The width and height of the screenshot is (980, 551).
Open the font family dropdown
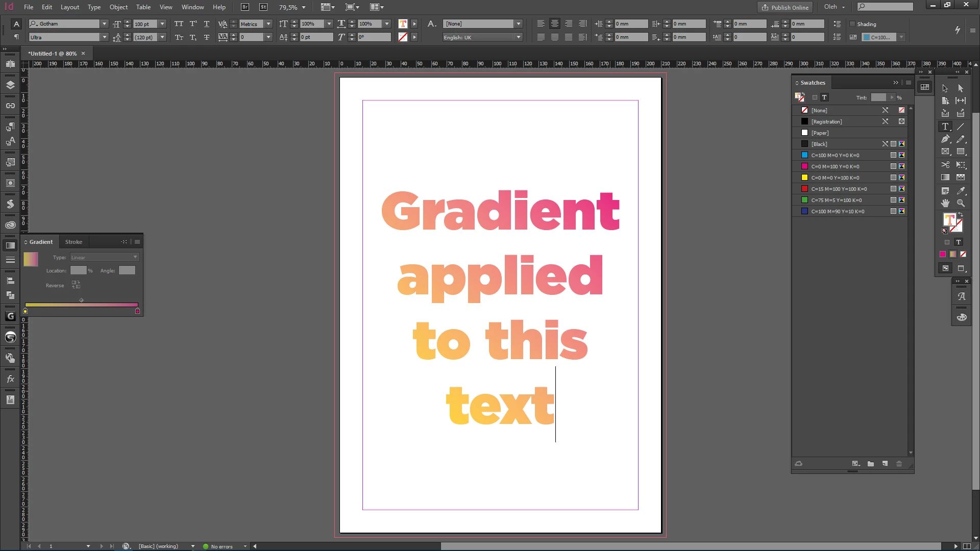(x=104, y=24)
